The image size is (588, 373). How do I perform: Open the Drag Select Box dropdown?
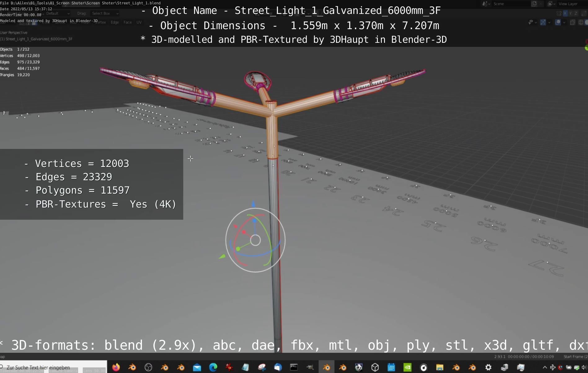coord(105,13)
